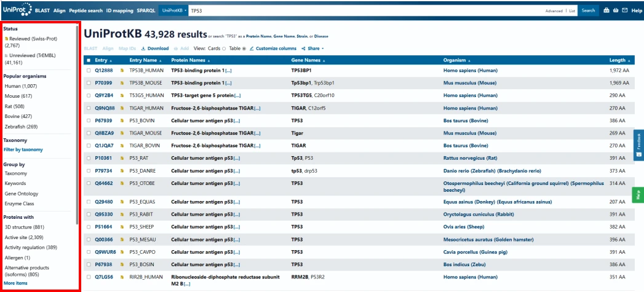This screenshot has height=292, width=644.
Task: Toggle the select-all checkbox in table header
Action: pyautogui.click(x=89, y=60)
